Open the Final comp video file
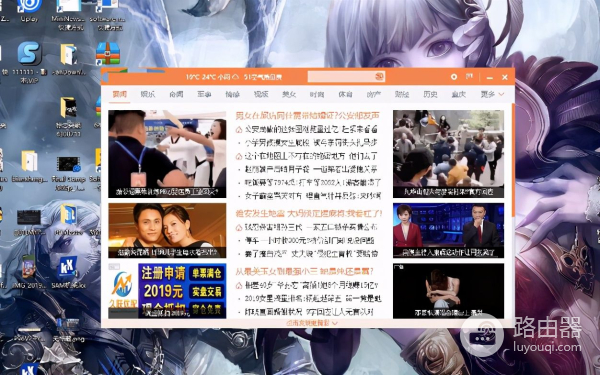This screenshot has width=600, height=375. click(x=69, y=172)
